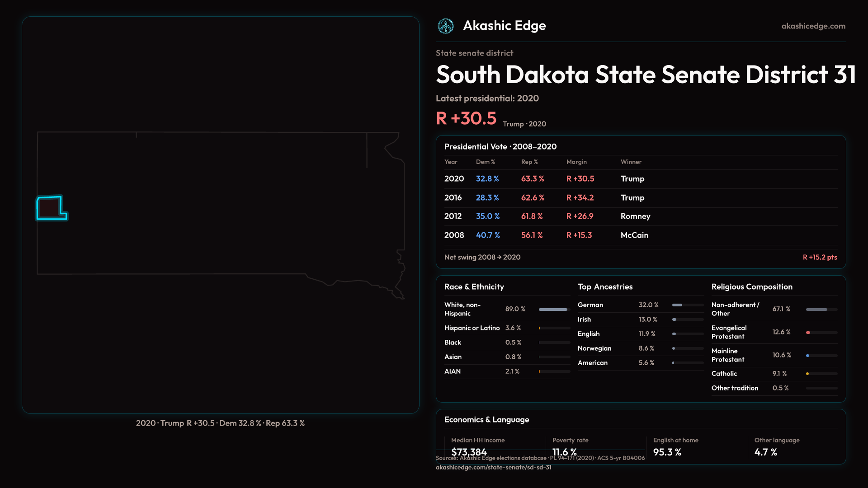Click the German ancestry bar

point(677,305)
